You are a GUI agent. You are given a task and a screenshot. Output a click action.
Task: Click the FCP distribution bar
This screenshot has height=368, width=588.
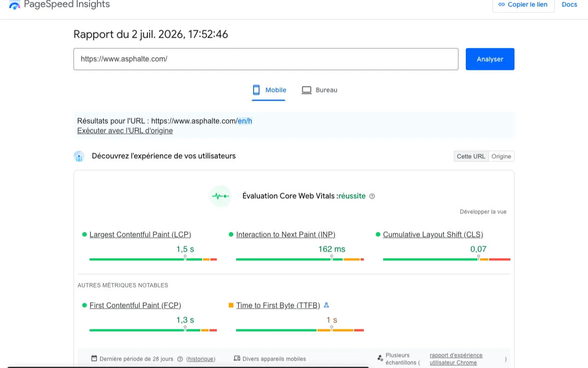tap(153, 330)
